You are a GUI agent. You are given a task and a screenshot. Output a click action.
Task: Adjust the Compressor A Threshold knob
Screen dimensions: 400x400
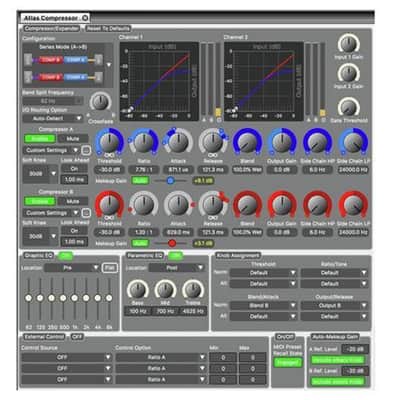coord(109,142)
